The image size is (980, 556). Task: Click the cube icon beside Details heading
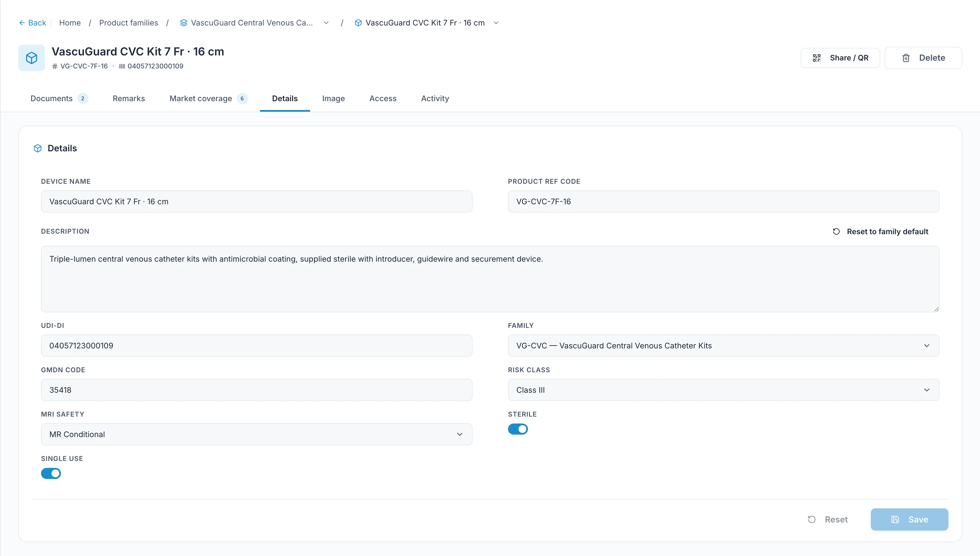pos(37,148)
